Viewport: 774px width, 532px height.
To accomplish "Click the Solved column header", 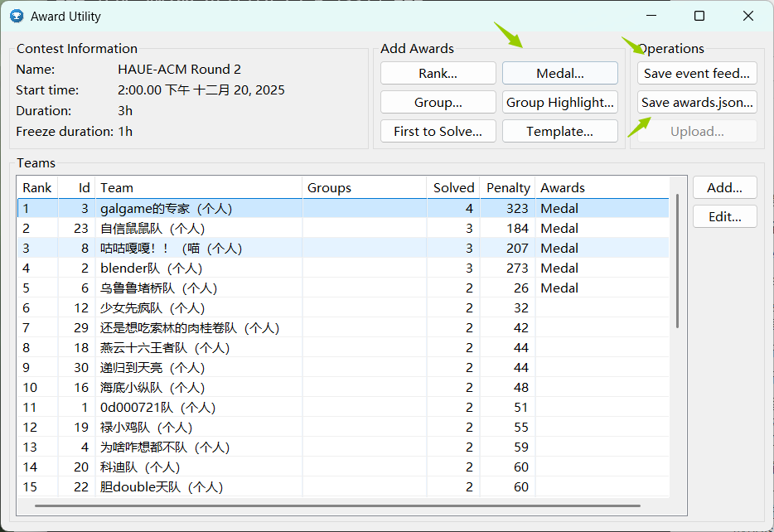I will pyautogui.click(x=453, y=188).
